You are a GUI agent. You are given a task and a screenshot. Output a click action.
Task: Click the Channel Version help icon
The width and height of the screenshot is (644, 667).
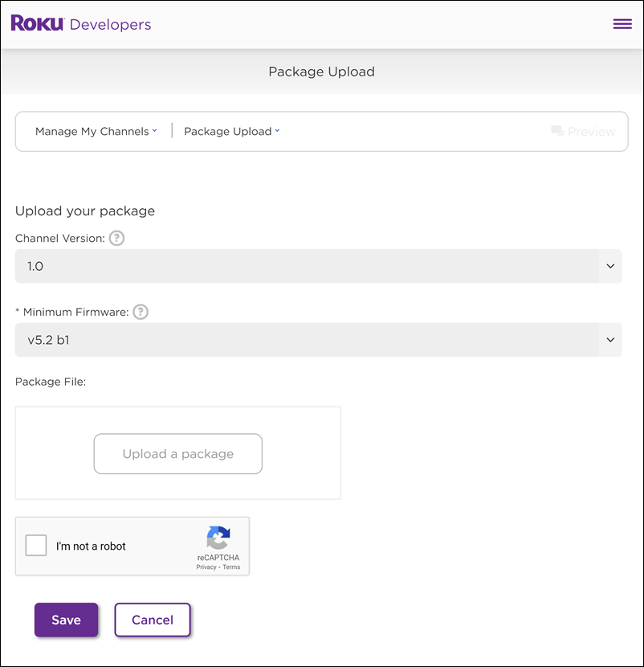point(116,238)
